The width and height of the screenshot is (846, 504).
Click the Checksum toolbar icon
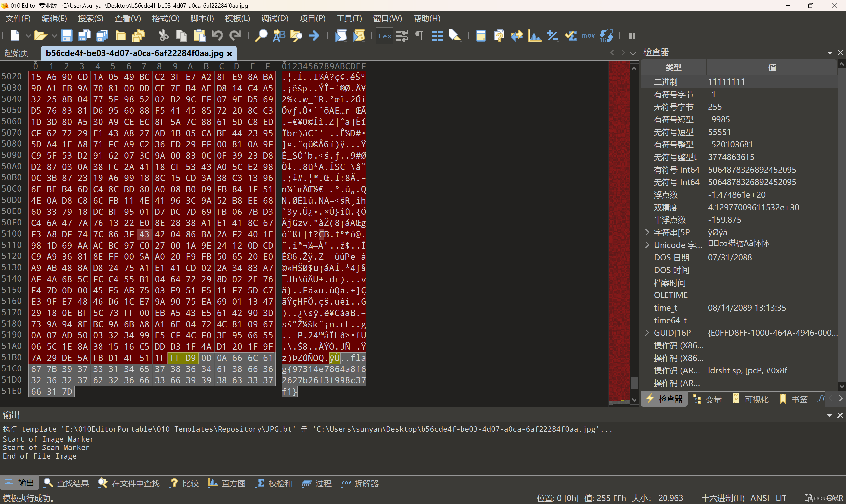571,35
